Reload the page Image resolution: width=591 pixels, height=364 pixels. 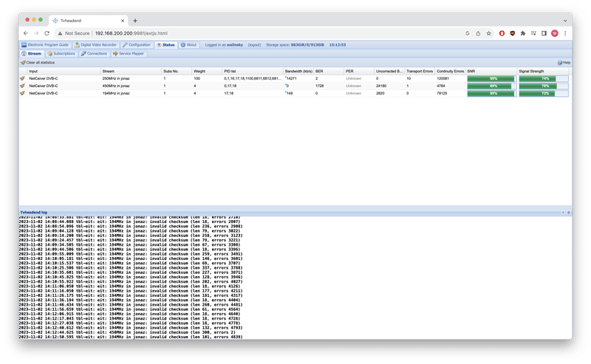[x=47, y=33]
